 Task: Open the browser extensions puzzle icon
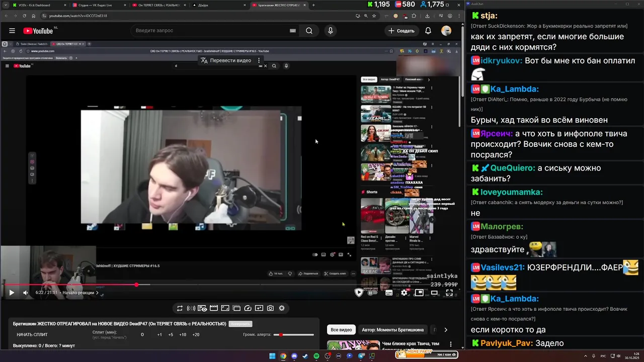click(x=414, y=16)
